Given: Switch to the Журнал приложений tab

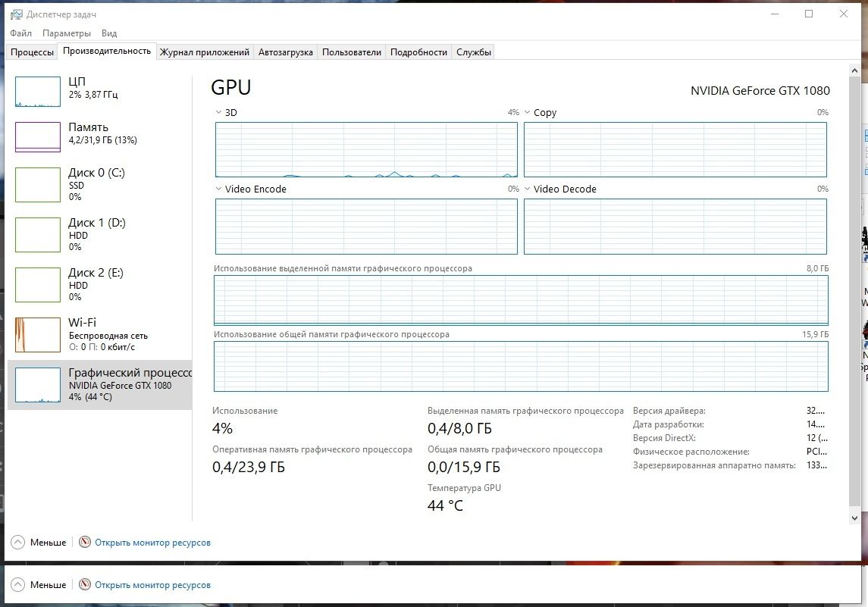Looking at the screenshot, I should [204, 52].
